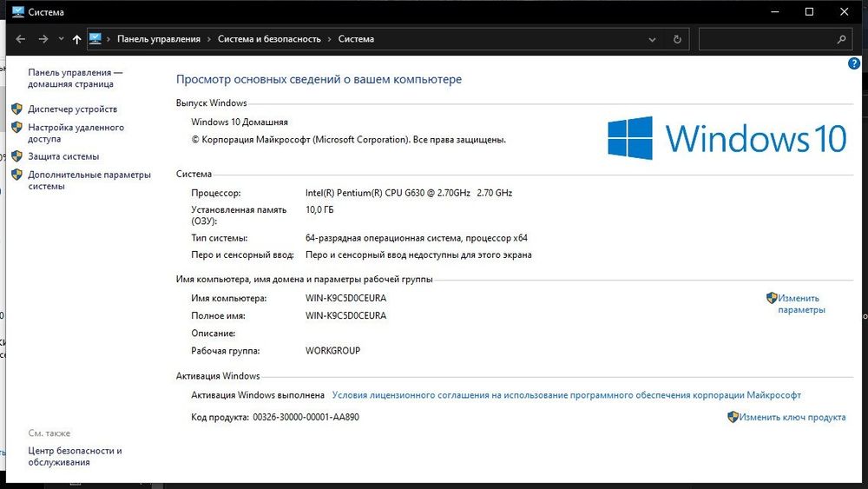Image resolution: width=868 pixels, height=489 pixels.
Task: Expand chevron after 'Панель управления' breadcrumb
Action: (x=209, y=39)
